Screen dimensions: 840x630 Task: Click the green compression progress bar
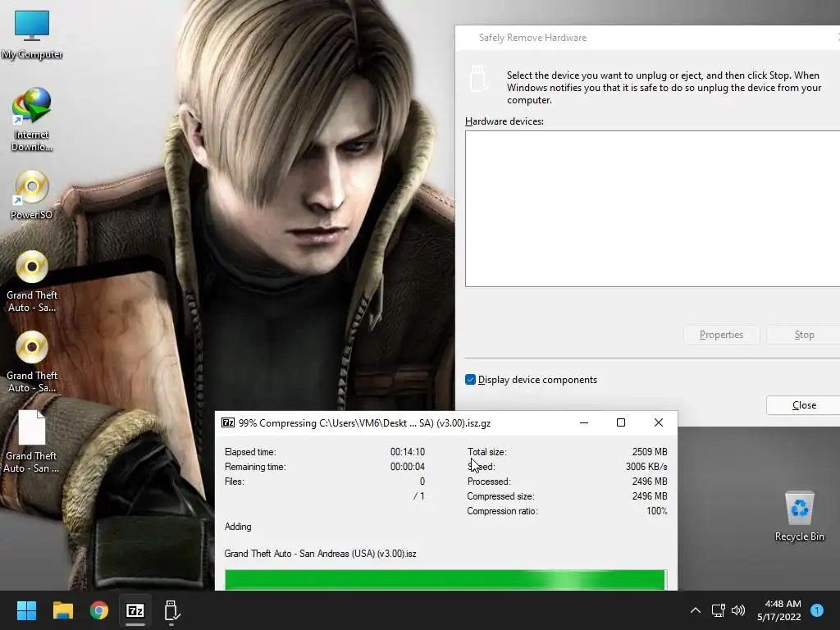445,580
